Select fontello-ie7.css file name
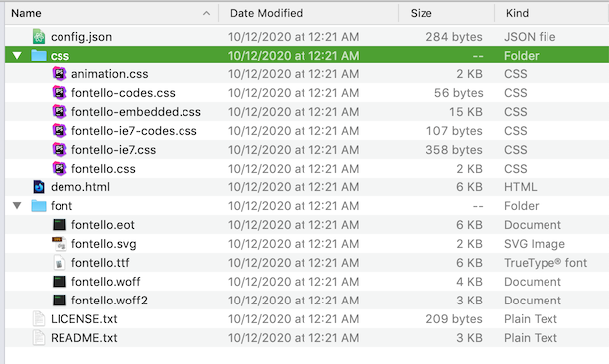The height and width of the screenshot is (364, 609). [x=113, y=149]
